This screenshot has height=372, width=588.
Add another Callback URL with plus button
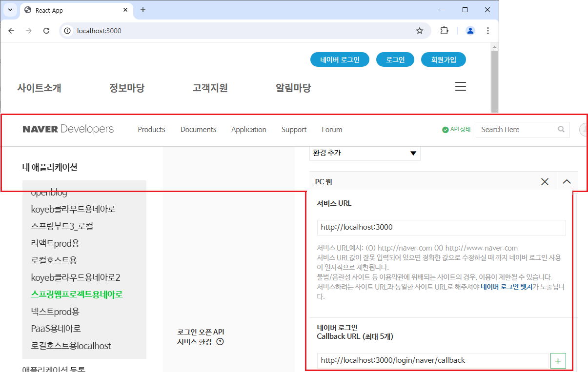(558, 361)
